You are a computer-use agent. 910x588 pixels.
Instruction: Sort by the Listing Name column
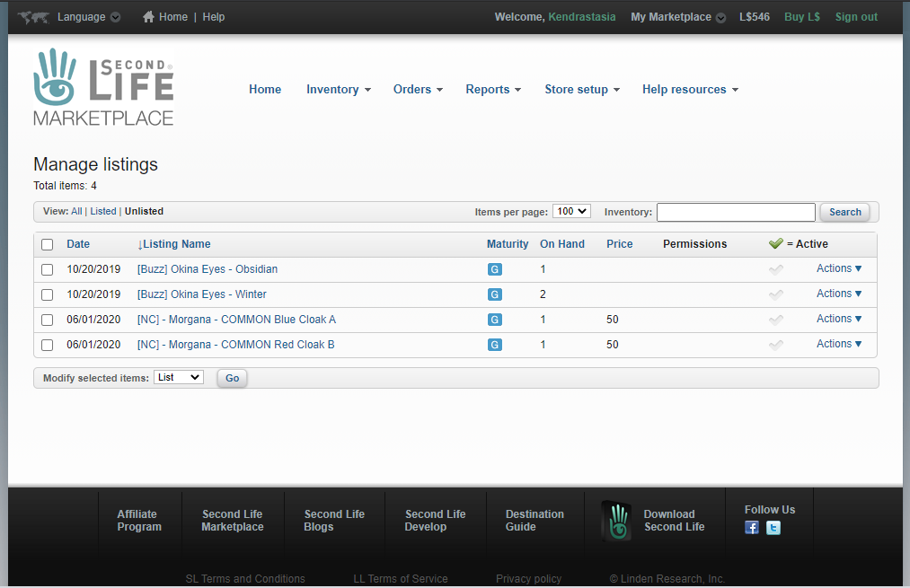[174, 244]
